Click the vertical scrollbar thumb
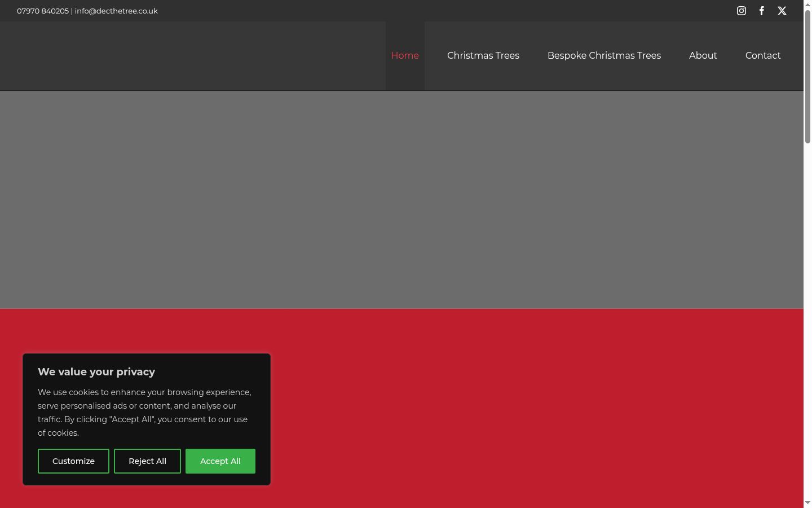 [807, 76]
